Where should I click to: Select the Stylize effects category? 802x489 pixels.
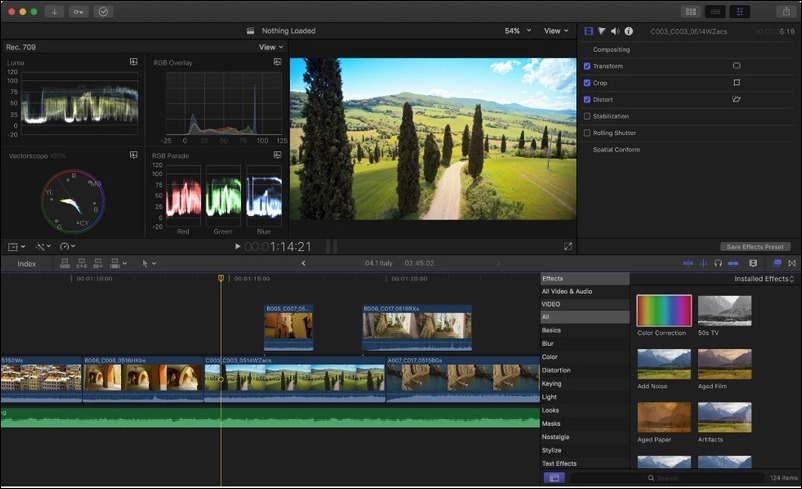(551, 451)
